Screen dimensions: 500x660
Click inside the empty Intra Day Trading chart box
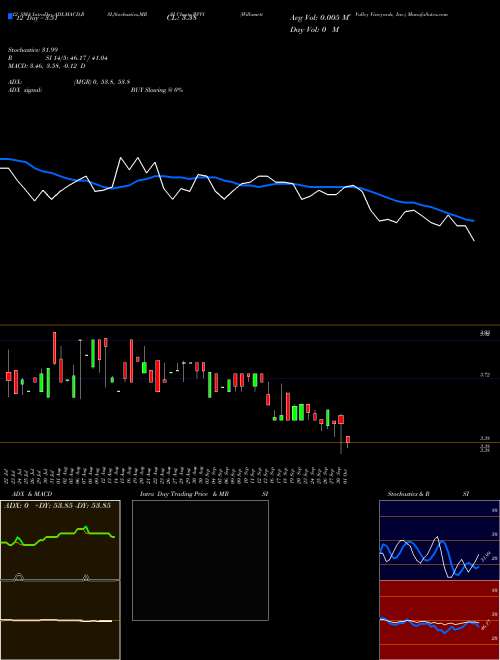click(200, 560)
